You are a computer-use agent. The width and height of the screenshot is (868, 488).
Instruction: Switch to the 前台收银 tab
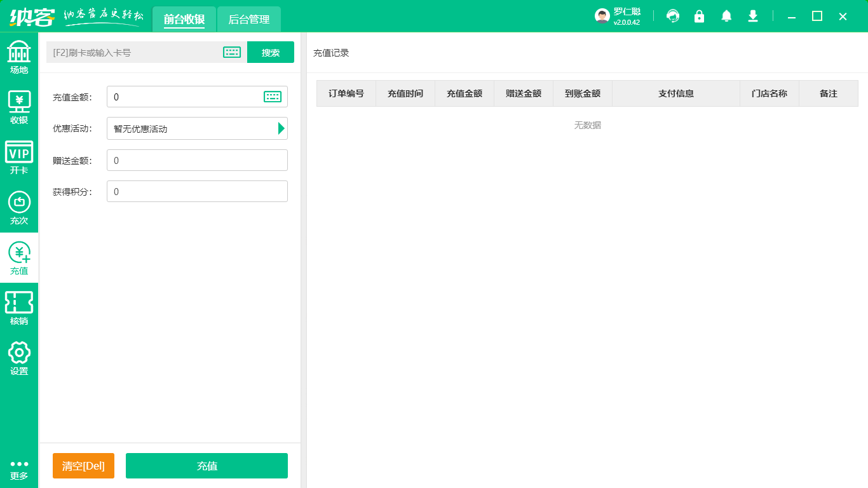point(184,19)
